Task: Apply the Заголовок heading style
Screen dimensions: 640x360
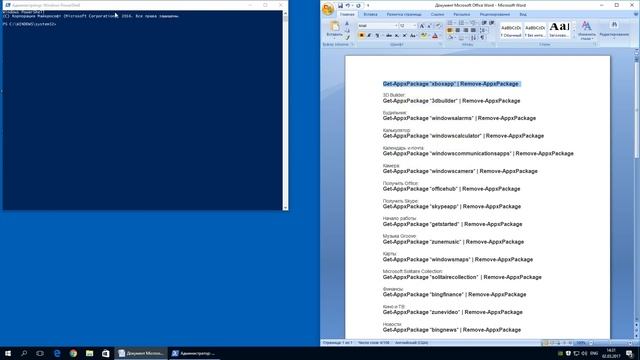Action: [x=559, y=30]
